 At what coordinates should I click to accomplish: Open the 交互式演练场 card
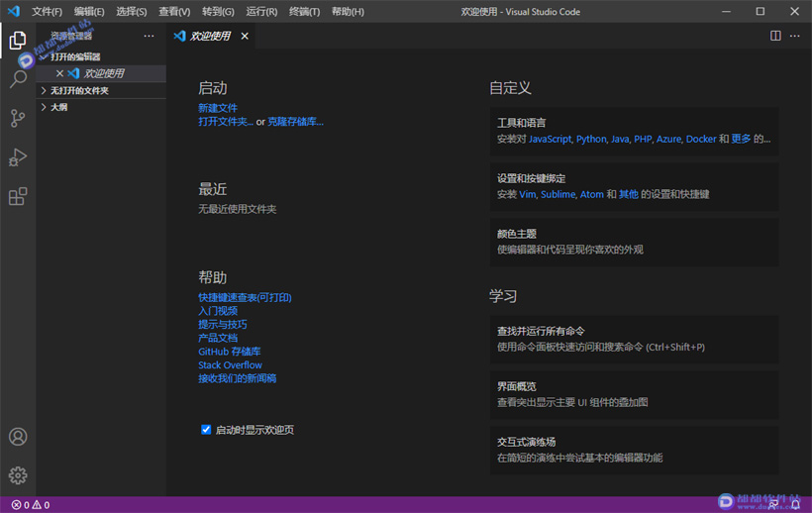(x=634, y=450)
